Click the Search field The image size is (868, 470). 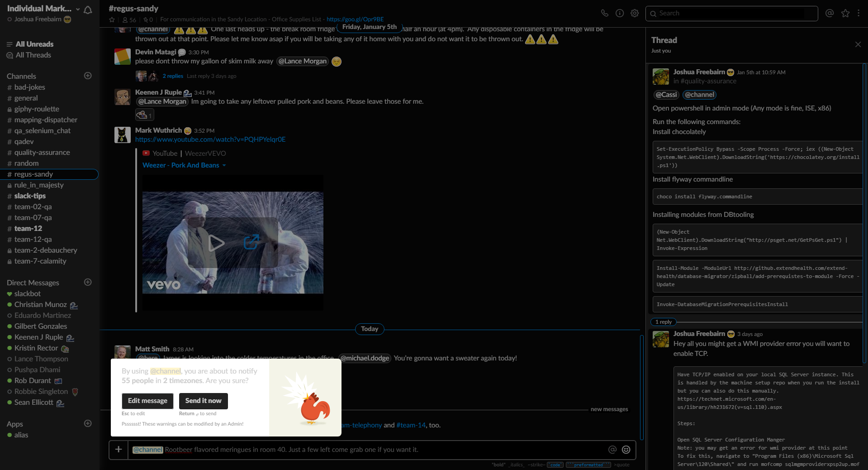[x=731, y=13]
